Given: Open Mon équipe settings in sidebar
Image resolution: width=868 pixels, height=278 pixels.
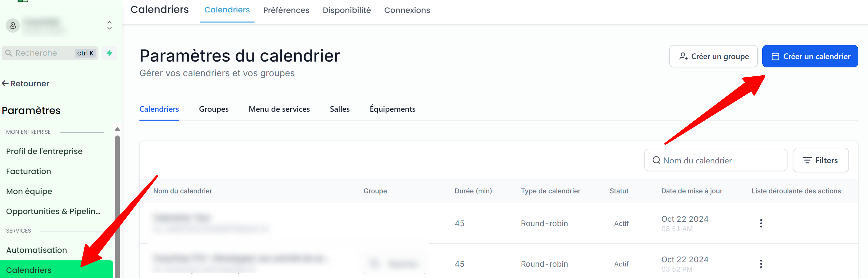Looking at the screenshot, I should pos(29,191).
